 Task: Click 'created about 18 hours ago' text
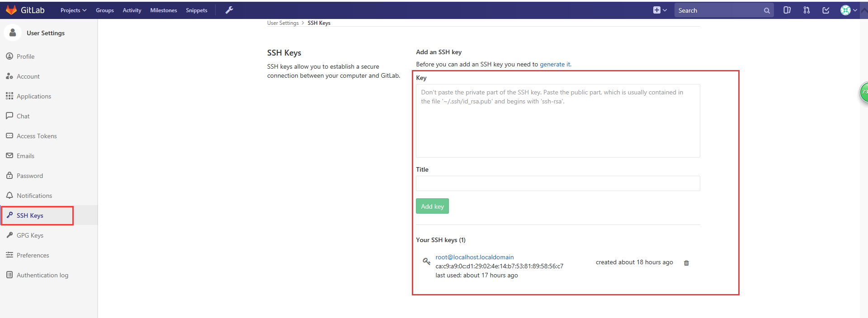(x=634, y=262)
